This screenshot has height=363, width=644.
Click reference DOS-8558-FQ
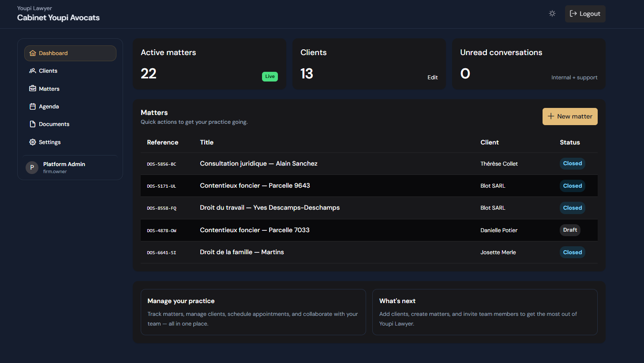(161, 208)
